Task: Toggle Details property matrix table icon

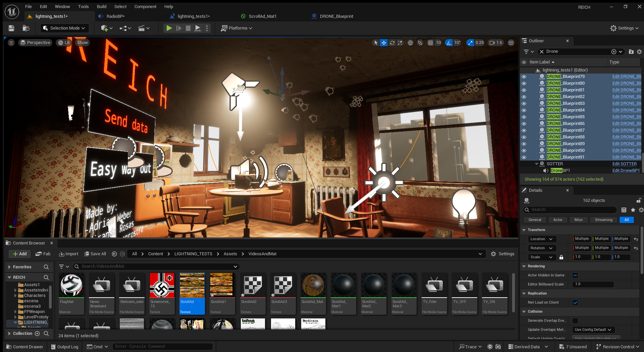Action: (x=624, y=210)
